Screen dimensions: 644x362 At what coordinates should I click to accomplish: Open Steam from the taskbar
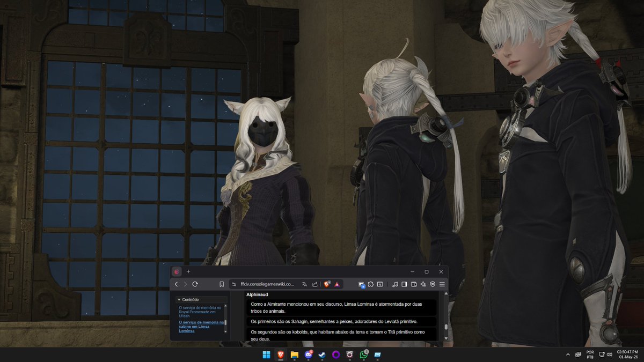[322, 354]
